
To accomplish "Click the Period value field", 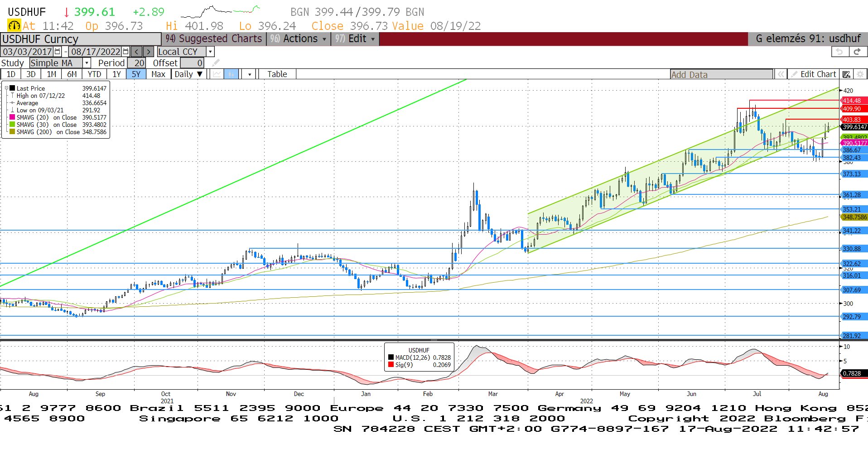I will [x=136, y=63].
